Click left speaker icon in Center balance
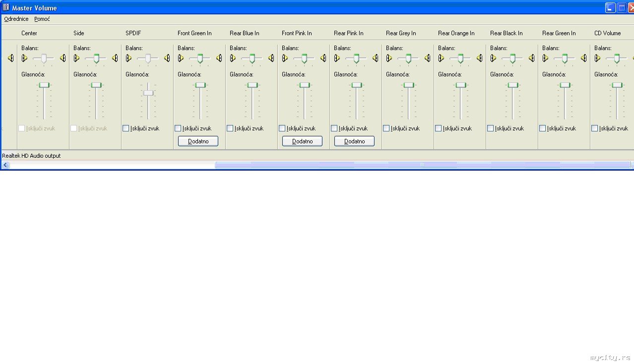Screen dimensions: 634x364 (24, 58)
